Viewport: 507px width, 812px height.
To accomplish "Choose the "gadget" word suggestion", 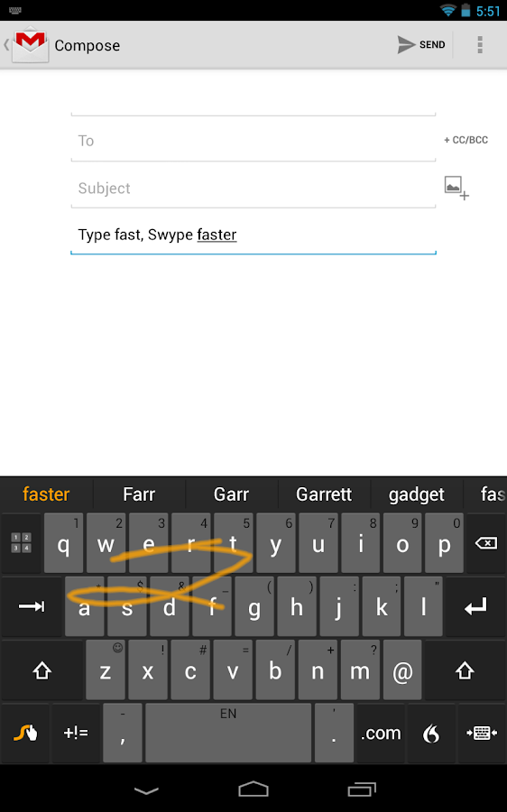I will coord(417,494).
